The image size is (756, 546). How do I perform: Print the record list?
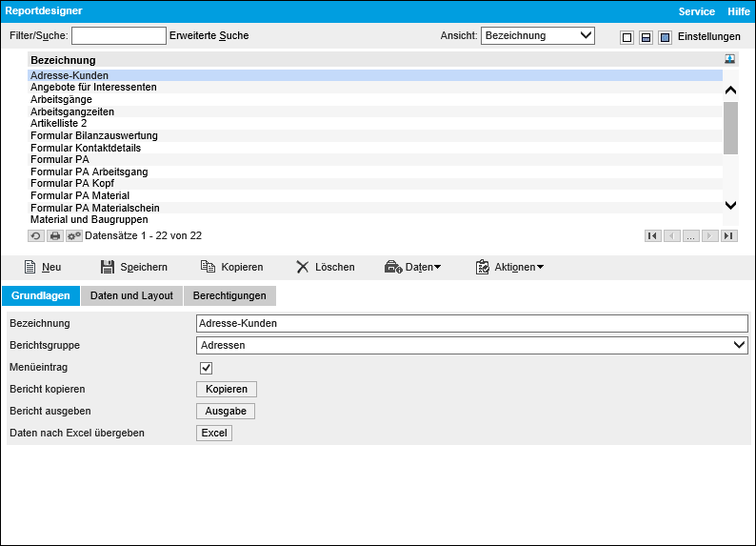click(55, 236)
